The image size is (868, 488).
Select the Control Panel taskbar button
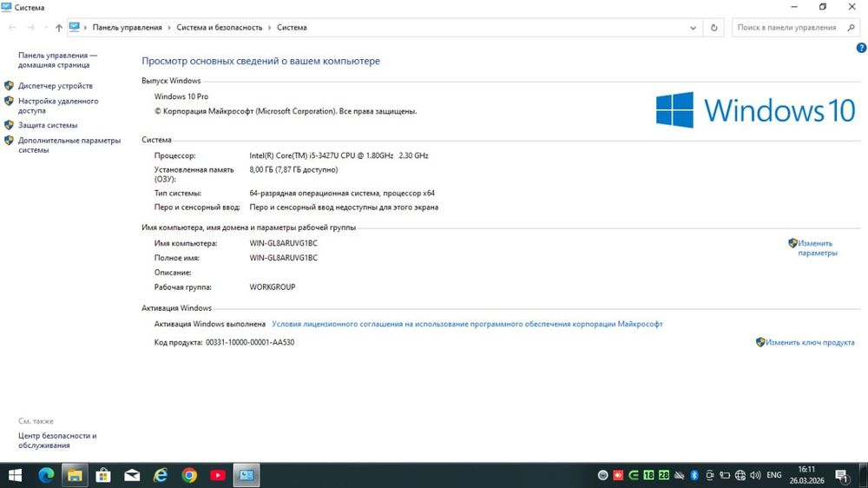point(247,475)
